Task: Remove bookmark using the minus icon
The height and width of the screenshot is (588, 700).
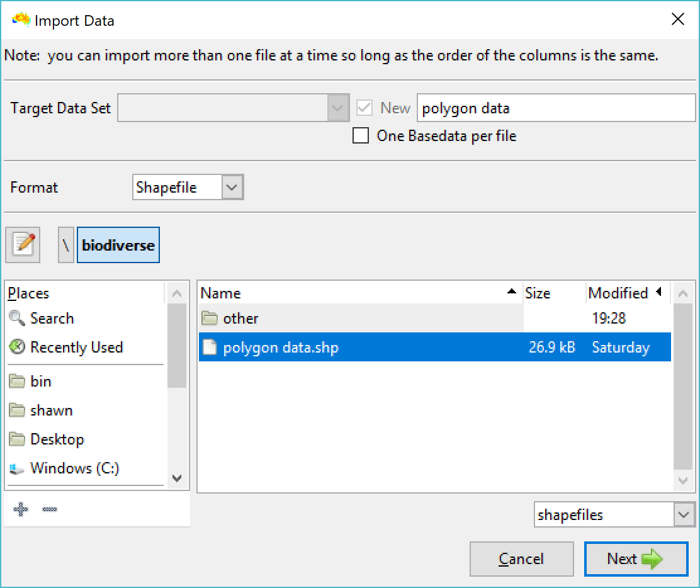Action: tap(49, 509)
